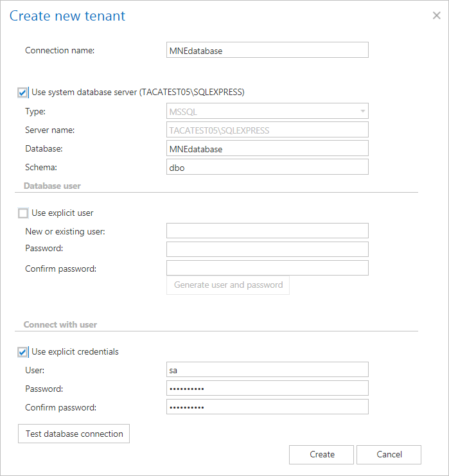
Task: Click the Create button
Action: [x=322, y=454]
